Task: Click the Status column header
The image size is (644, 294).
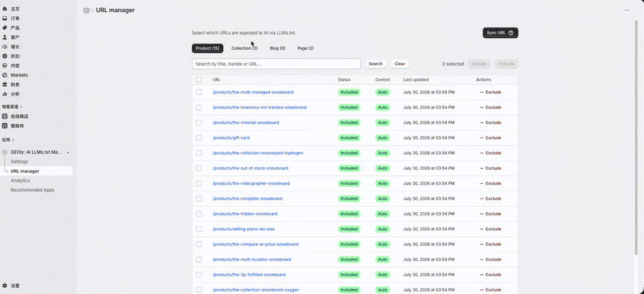Action: (x=344, y=80)
